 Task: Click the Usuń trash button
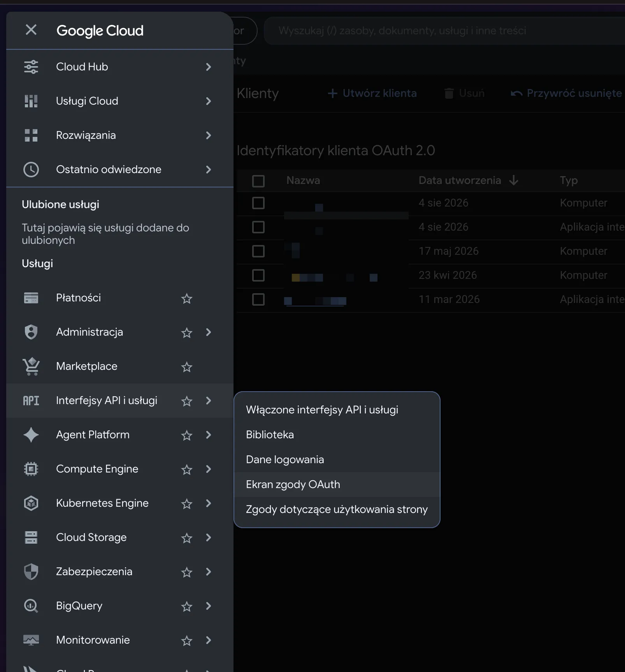tap(464, 93)
